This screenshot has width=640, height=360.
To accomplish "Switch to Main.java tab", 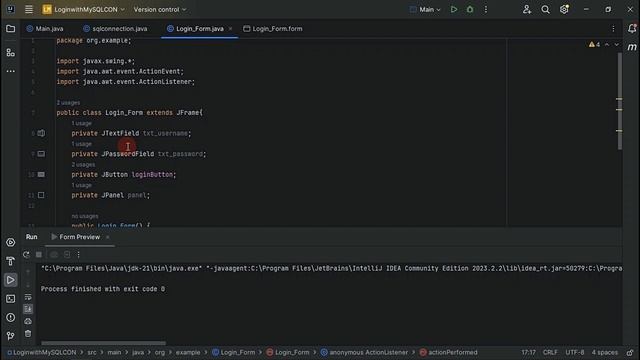I will 45,29.
